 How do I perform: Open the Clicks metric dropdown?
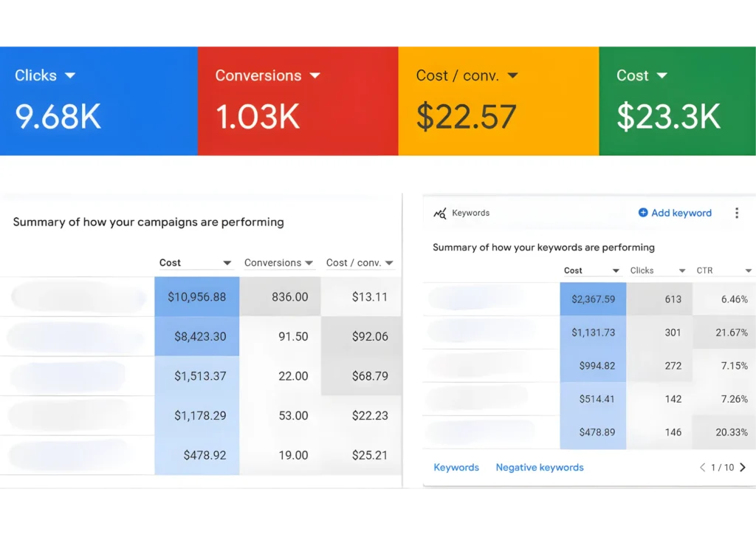click(x=70, y=75)
